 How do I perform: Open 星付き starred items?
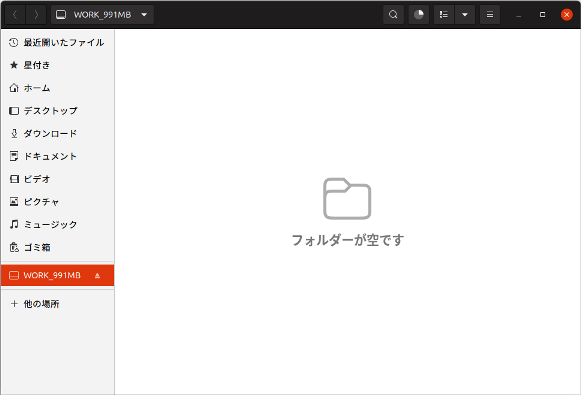[x=58, y=65]
